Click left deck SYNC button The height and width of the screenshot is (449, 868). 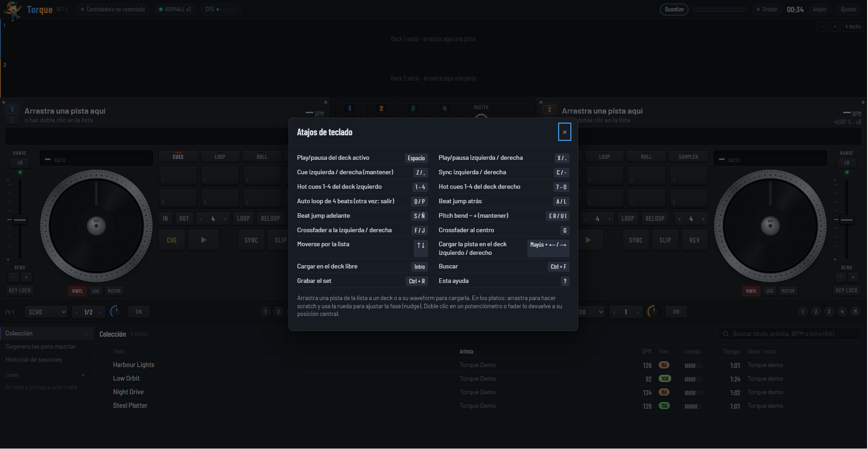pyautogui.click(x=251, y=240)
